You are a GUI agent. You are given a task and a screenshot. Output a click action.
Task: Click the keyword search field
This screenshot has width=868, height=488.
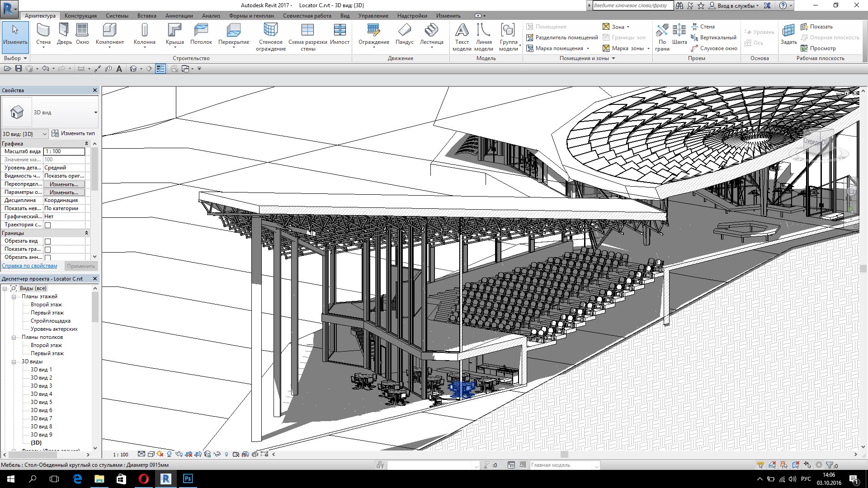[632, 5]
